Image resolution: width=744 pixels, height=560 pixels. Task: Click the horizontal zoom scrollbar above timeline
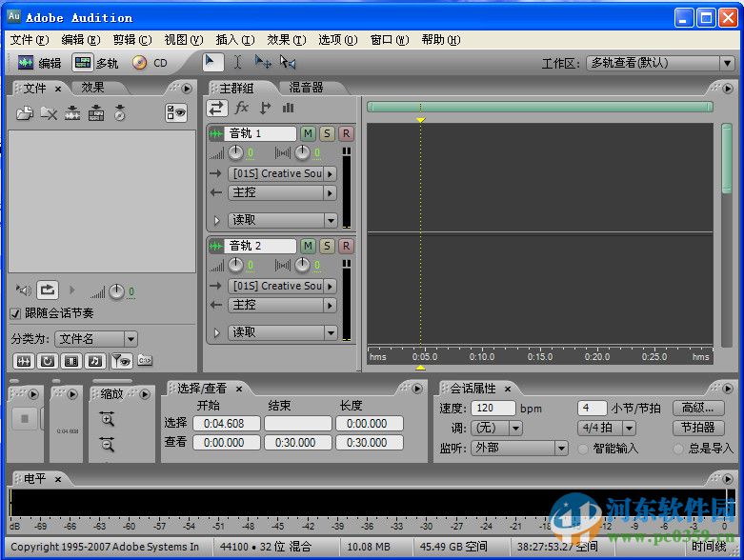point(540,108)
